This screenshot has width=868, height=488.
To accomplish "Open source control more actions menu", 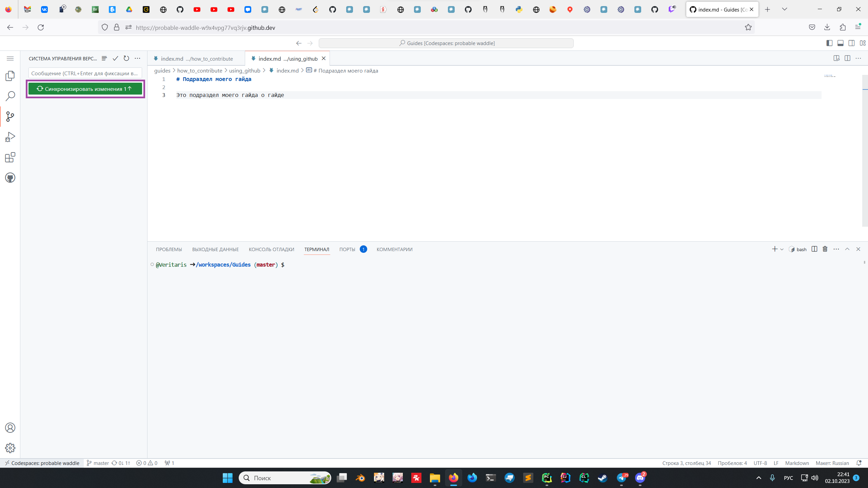I will click(137, 58).
